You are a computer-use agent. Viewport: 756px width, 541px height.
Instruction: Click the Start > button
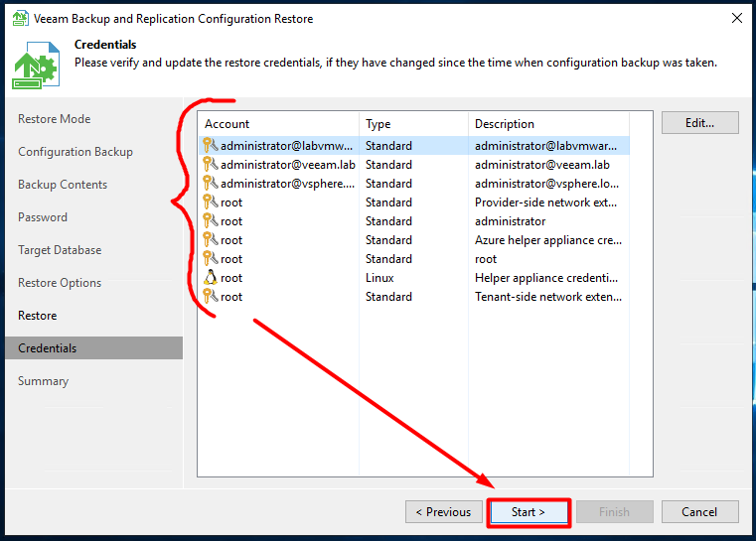(x=529, y=511)
